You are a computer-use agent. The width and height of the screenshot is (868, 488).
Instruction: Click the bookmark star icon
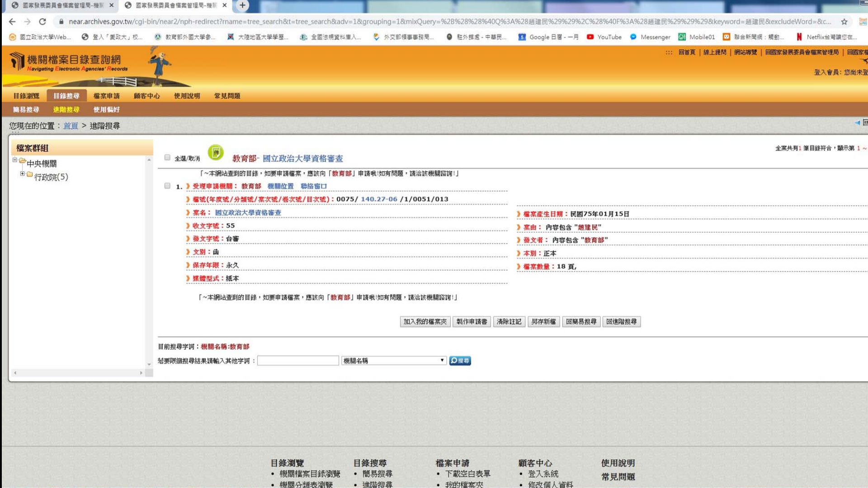tap(844, 22)
